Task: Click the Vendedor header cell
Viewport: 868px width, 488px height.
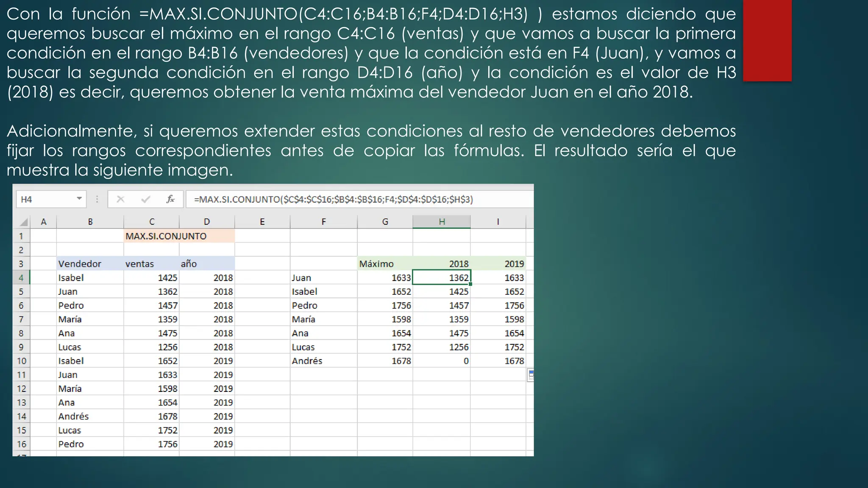Action: pyautogui.click(x=90, y=263)
